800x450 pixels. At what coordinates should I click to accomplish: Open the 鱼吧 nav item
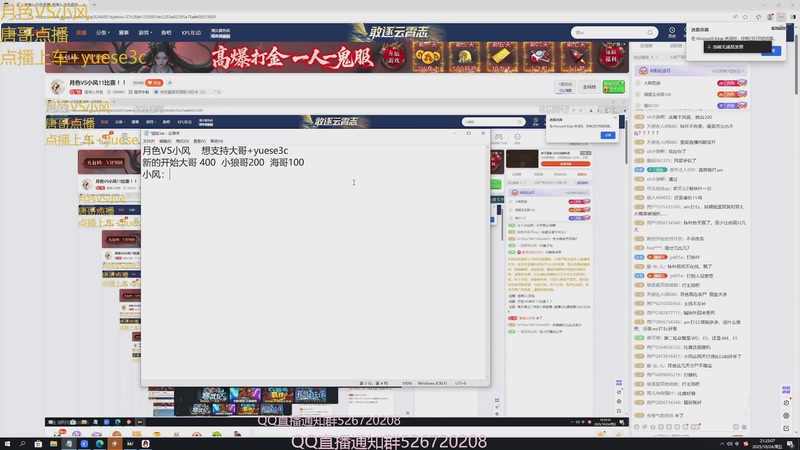[166, 33]
